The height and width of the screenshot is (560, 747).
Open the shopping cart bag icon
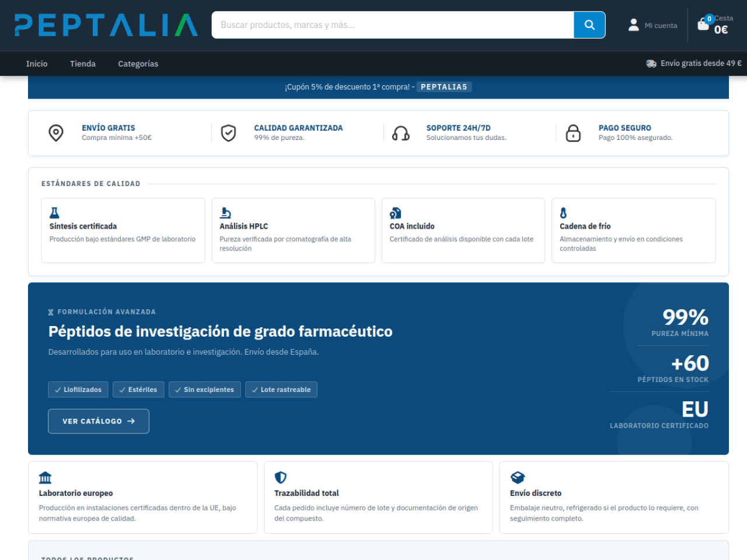point(703,24)
